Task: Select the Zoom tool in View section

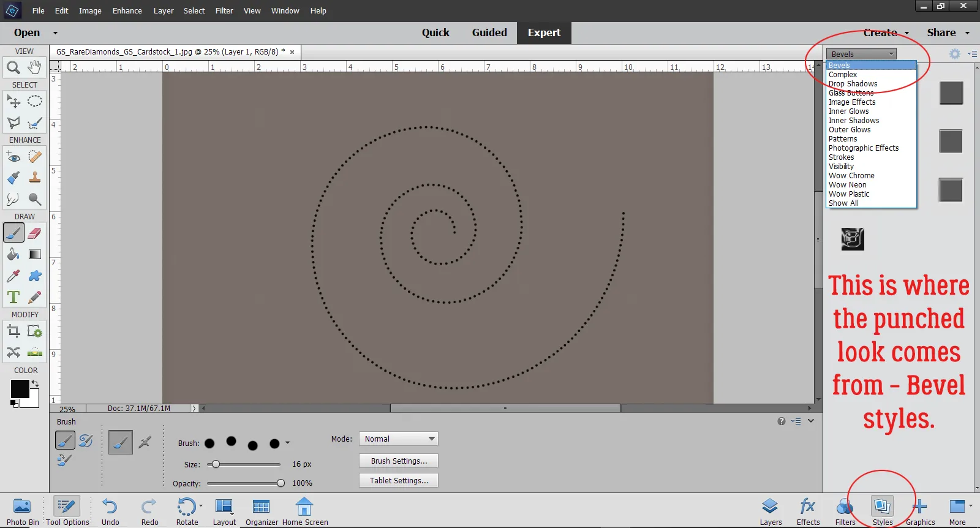Action: coord(13,67)
